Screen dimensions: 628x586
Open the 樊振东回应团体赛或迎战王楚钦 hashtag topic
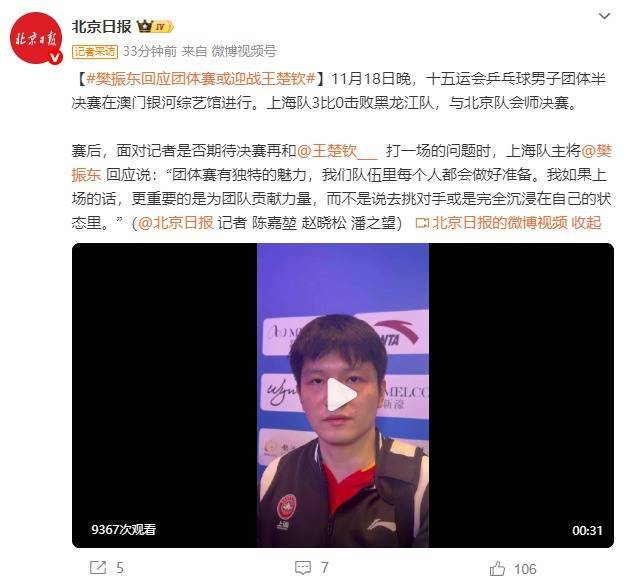[x=201, y=79]
